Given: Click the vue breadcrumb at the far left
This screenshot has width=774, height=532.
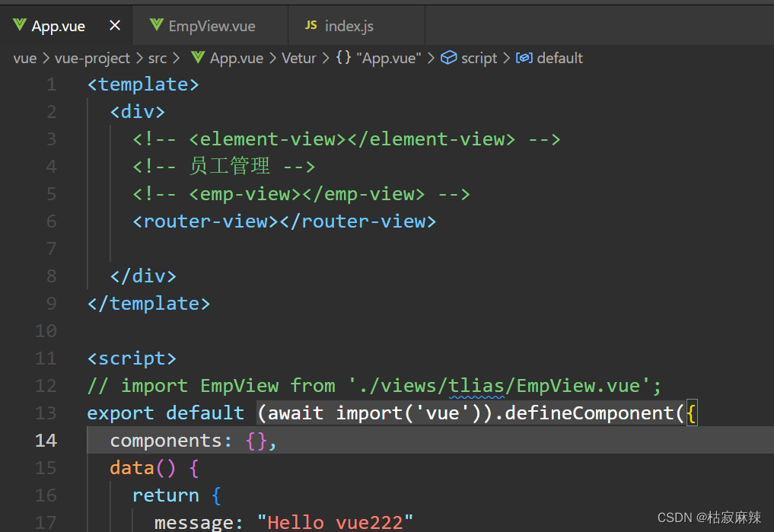Looking at the screenshot, I should click(x=24, y=58).
